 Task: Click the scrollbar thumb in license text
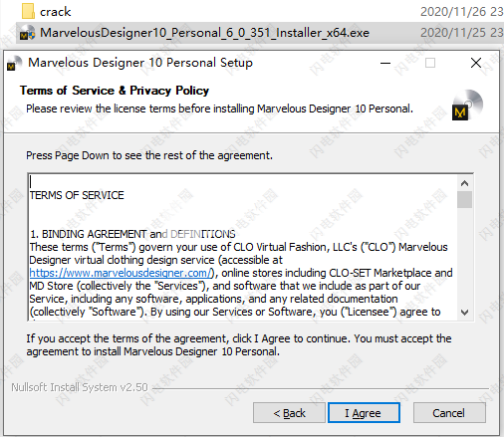coord(464,200)
